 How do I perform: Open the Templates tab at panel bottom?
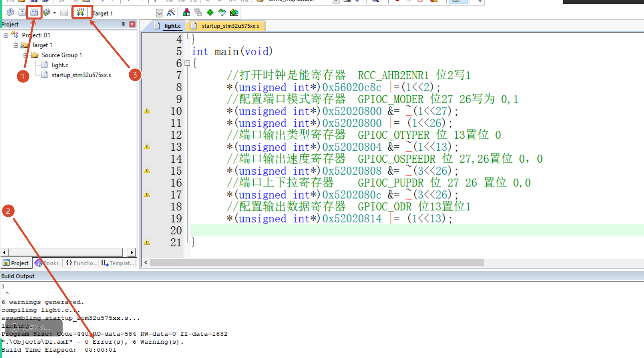pyautogui.click(x=118, y=263)
